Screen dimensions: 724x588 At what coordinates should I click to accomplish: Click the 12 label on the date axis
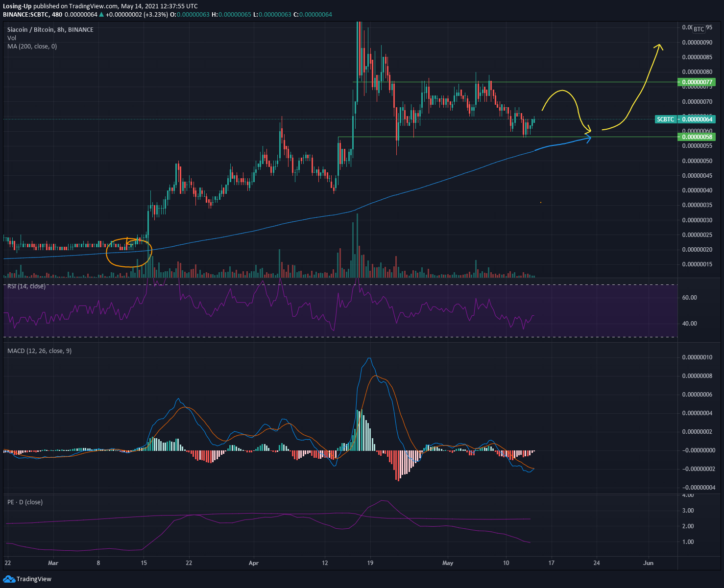point(325,563)
